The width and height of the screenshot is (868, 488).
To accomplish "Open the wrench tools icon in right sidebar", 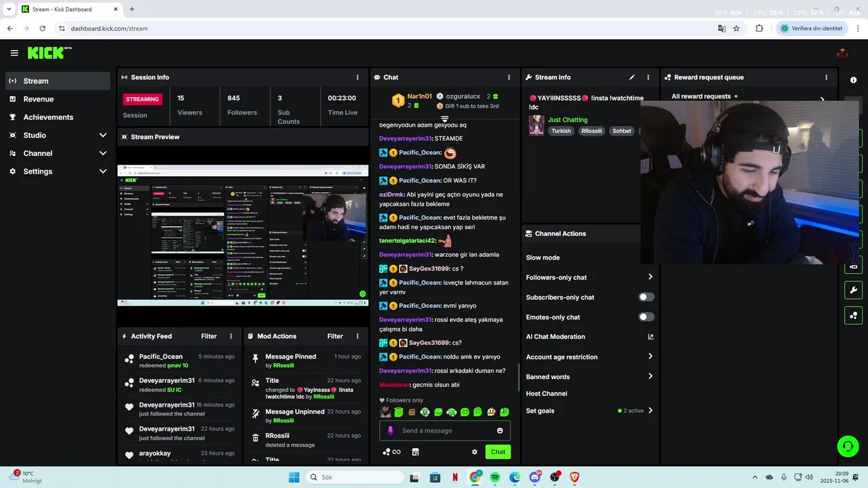I will (853, 291).
